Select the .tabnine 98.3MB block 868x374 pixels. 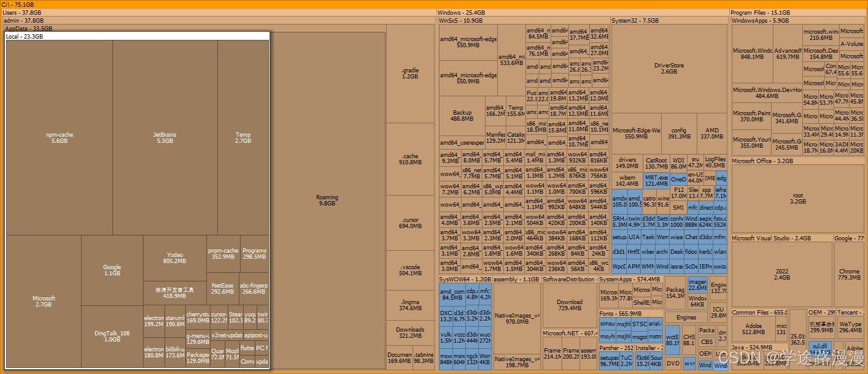tap(423, 358)
